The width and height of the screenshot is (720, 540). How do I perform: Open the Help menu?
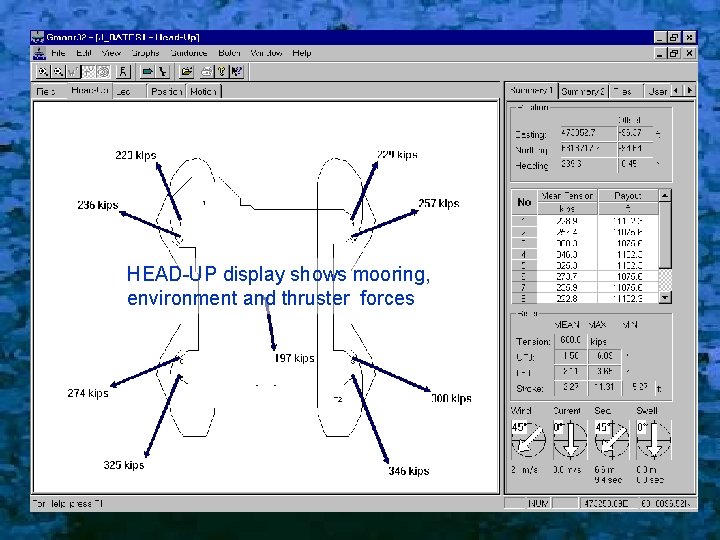coord(301,53)
